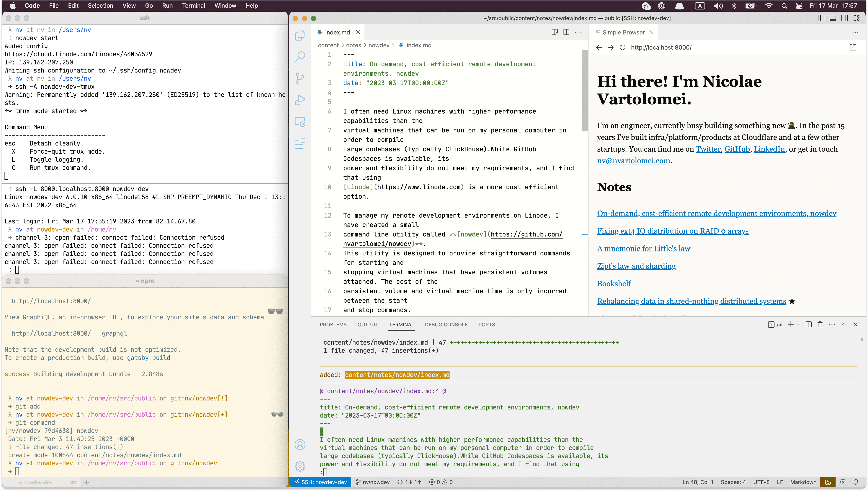The height and width of the screenshot is (491, 868).
Task: Open the new terminal launch profile dropdown
Action: point(798,324)
